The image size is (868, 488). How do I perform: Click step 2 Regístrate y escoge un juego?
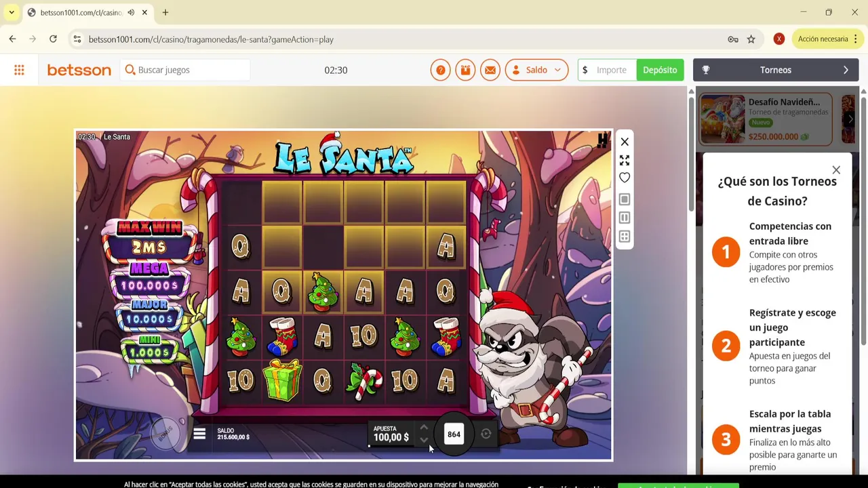click(777, 346)
